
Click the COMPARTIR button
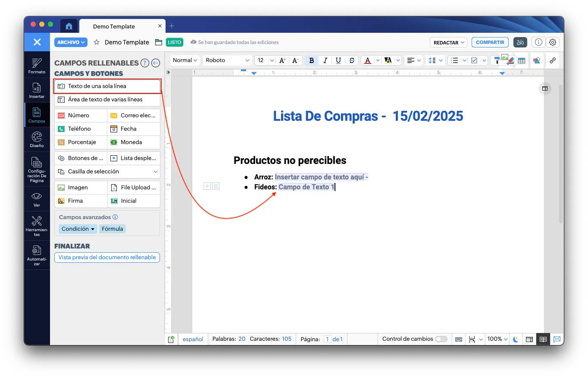[x=490, y=42]
